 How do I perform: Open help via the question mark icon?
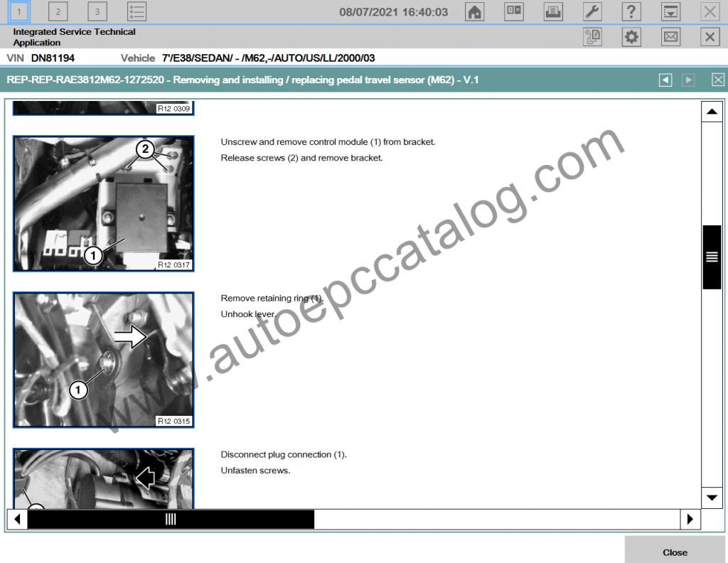[631, 11]
